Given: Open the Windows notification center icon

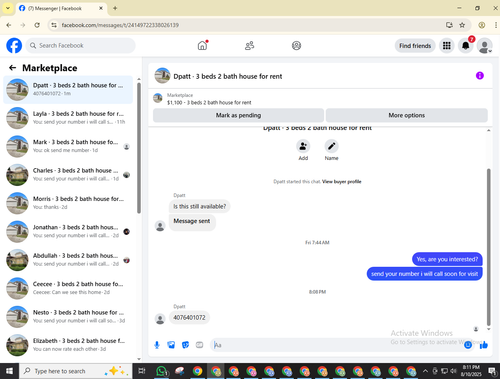Looking at the screenshot, I should click(492, 371).
